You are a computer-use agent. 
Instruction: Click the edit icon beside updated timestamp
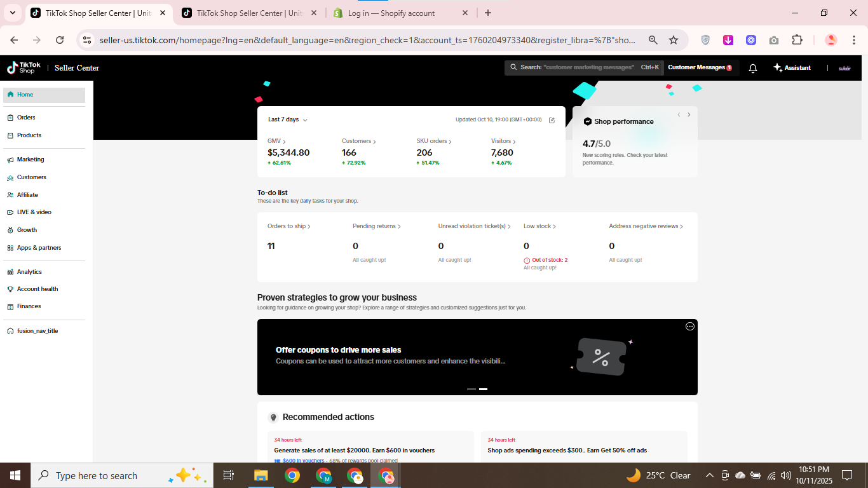pos(552,120)
